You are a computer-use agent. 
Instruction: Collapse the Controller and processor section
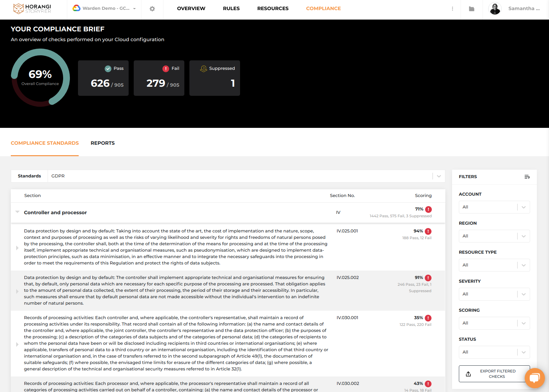(18, 212)
